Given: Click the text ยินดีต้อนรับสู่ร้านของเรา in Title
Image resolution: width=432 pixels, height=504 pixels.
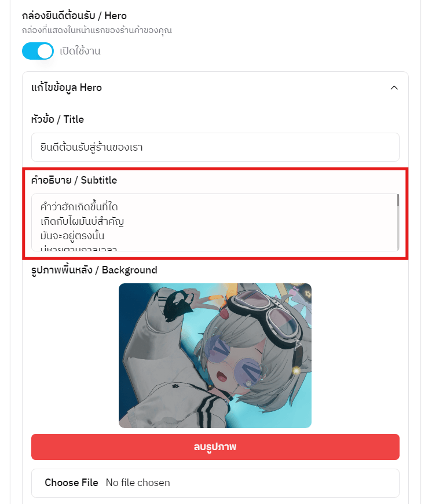Looking at the screenshot, I should [x=91, y=147].
